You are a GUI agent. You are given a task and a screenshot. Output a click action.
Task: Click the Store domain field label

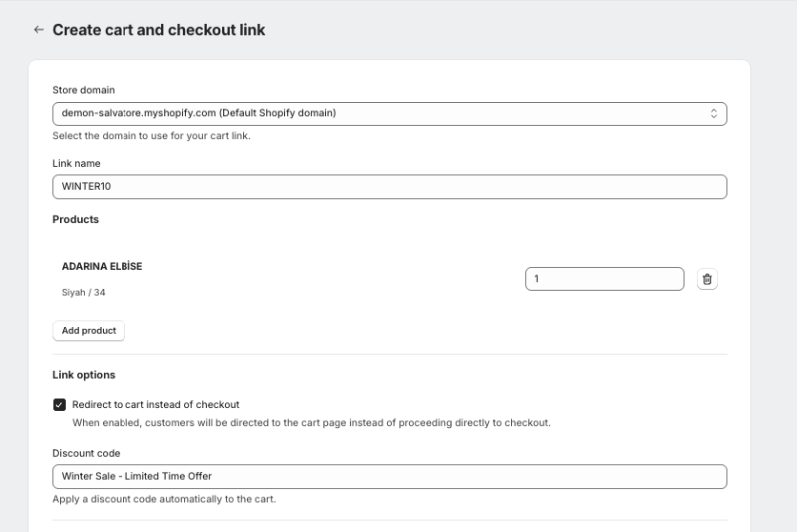pos(83,90)
